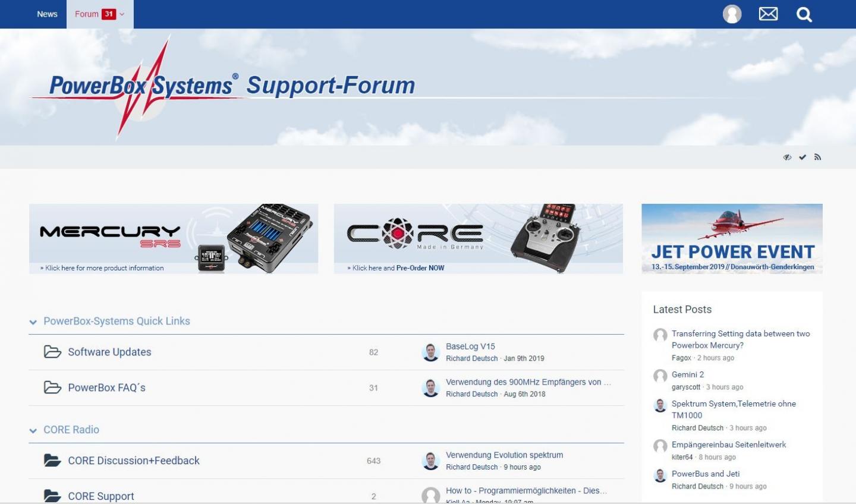Viewport: 856px width, 504px height.
Task: Open Transferring Setting data latest post
Action: [x=741, y=339]
